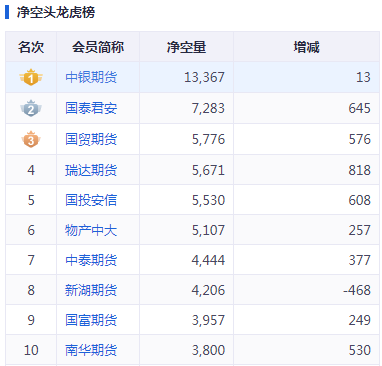The image size is (382, 366).
Task: Click the gold first-place medal icon
Action: click(x=31, y=77)
